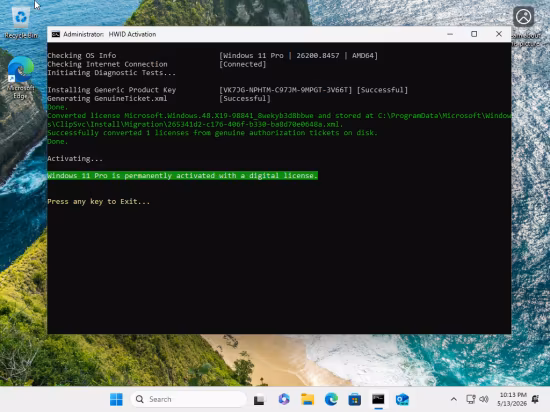The image size is (550, 412).
Task: Click the 'Press any key to Exit...' line
Action: (x=99, y=202)
